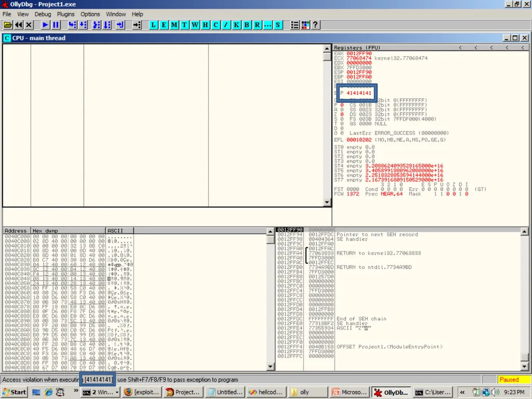Close the debugged program with the X toolbar icon
Screen dimensions: 532x399
click(x=29, y=25)
